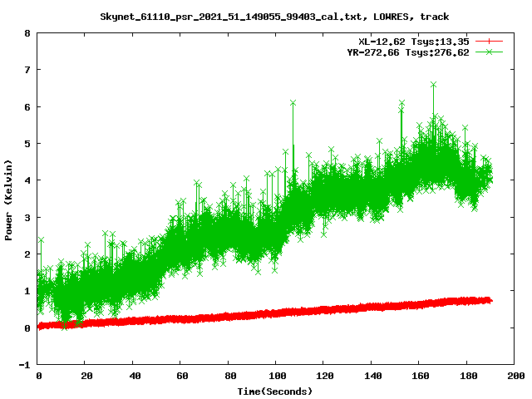
Task: Click the green spike peak near 152 seconds
Action: [x=401, y=103]
